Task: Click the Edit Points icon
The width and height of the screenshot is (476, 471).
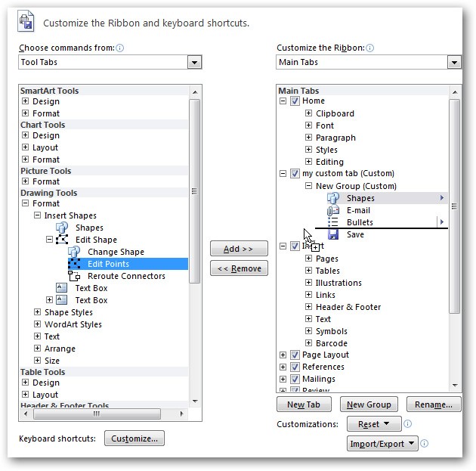Action: [74, 264]
